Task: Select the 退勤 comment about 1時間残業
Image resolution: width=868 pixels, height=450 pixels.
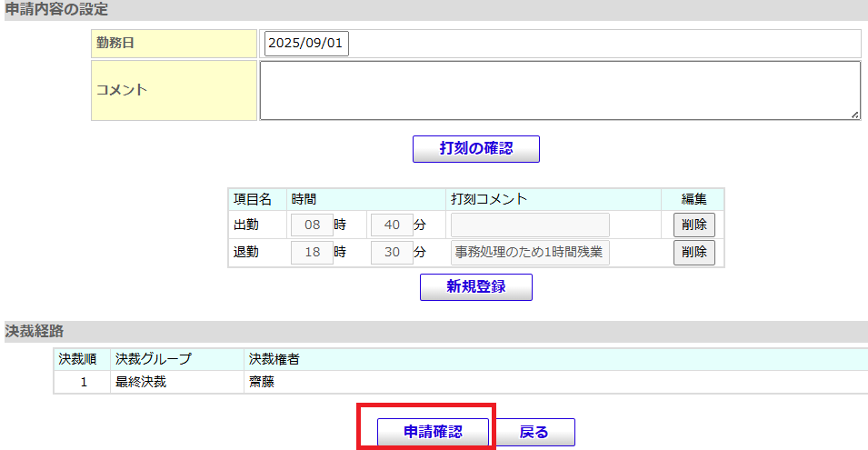Action: (530, 253)
